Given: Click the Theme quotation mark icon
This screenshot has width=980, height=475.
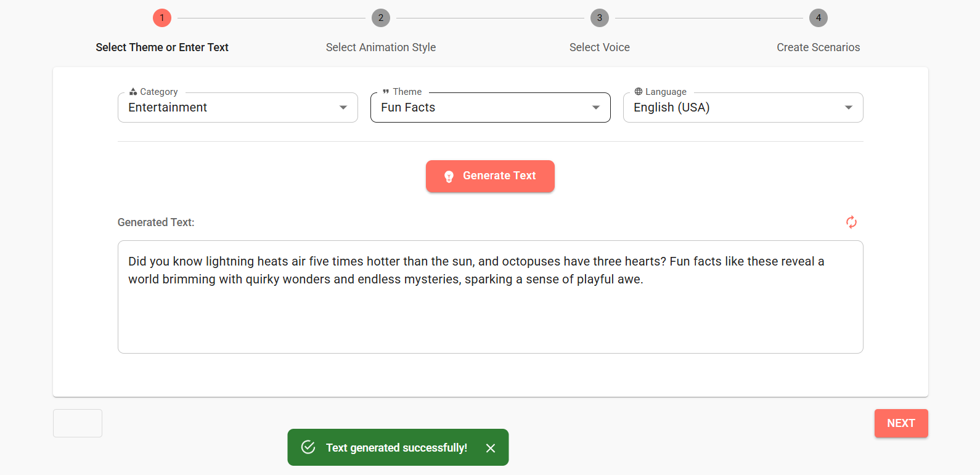Looking at the screenshot, I should [386, 92].
